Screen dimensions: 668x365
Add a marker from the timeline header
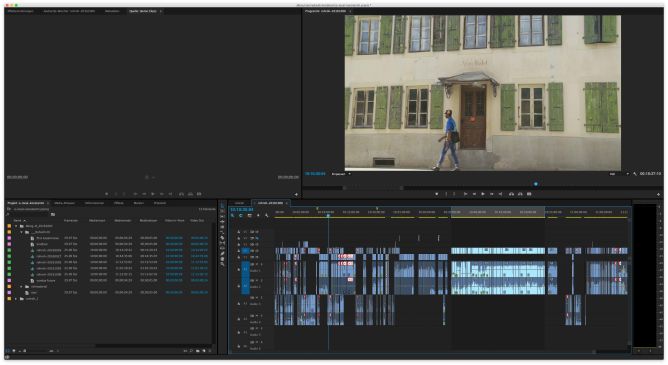point(258,216)
